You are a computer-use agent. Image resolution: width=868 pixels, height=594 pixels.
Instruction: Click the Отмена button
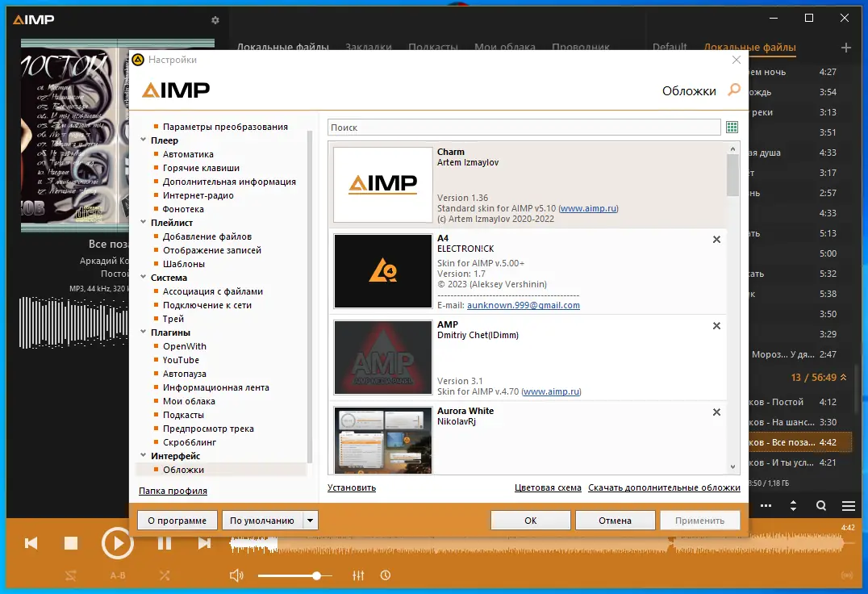point(615,521)
